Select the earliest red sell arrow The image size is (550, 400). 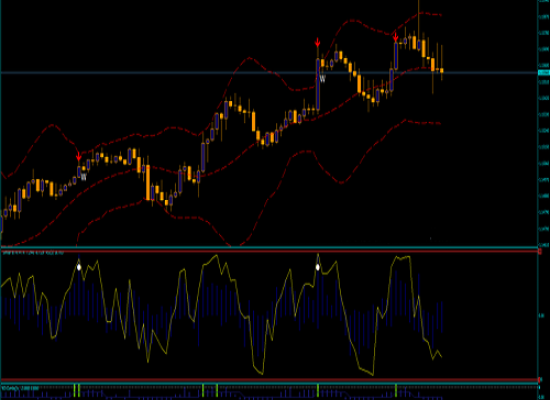pyautogui.click(x=79, y=156)
